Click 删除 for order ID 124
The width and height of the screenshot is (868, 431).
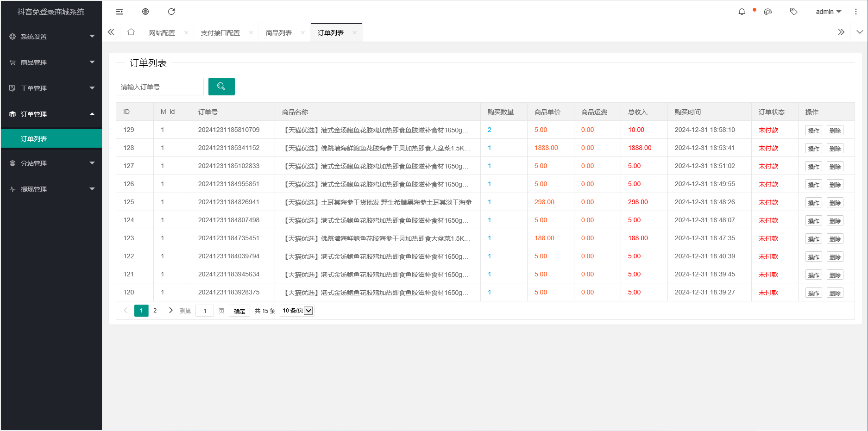835,221
